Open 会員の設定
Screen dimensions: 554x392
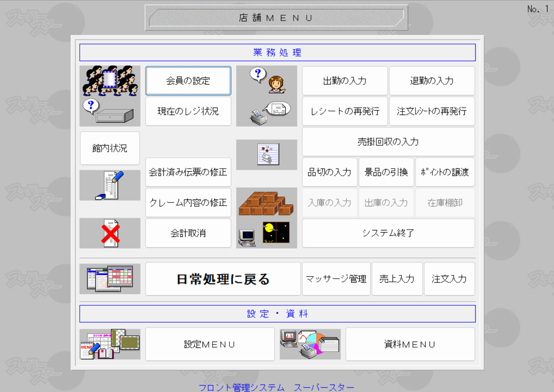click(188, 81)
